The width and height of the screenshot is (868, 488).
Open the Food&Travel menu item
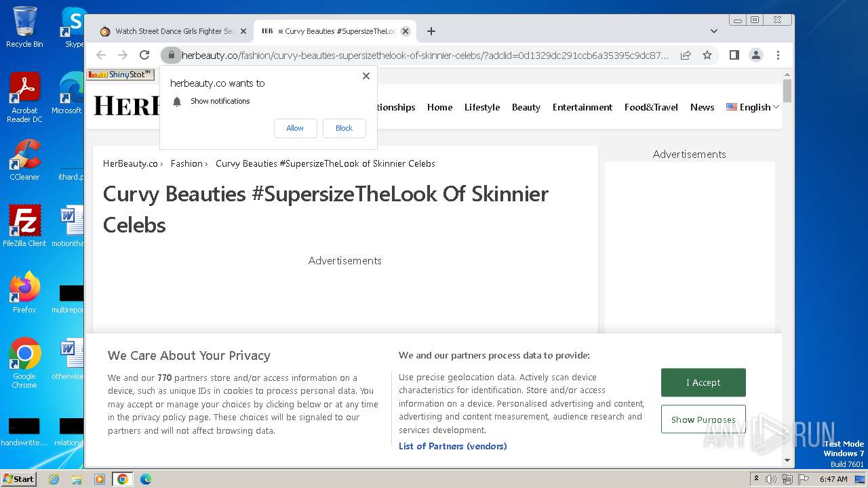[651, 107]
